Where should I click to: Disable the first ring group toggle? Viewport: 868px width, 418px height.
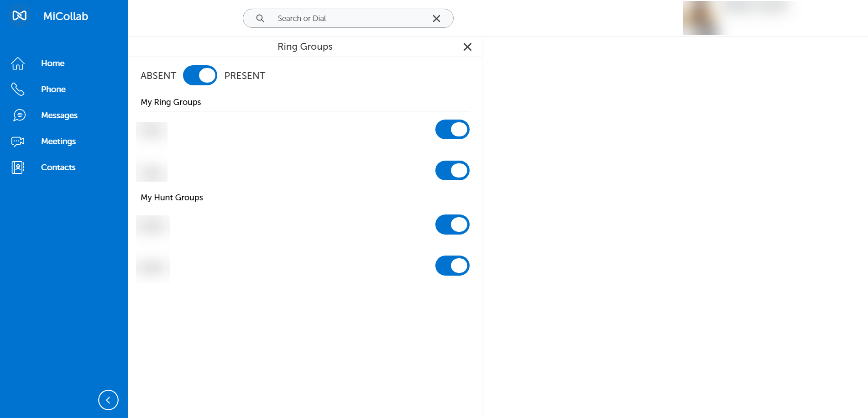click(452, 129)
